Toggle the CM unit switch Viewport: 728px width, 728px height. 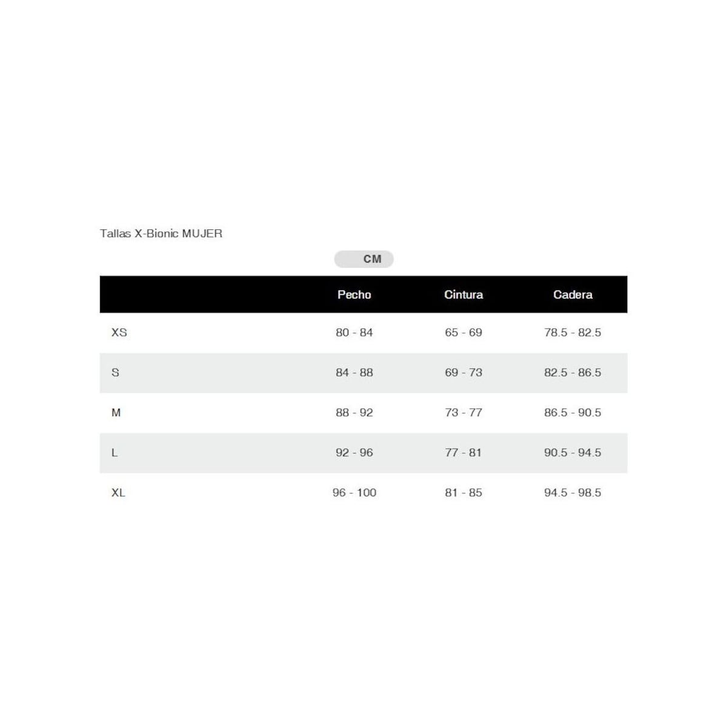coord(364,259)
